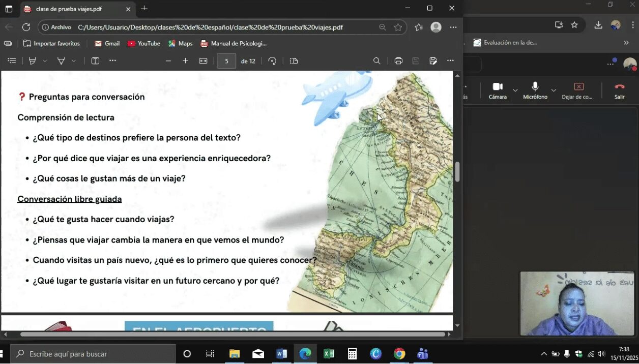Open the PDF table of contents panel
639x364 pixels.
tap(12, 61)
